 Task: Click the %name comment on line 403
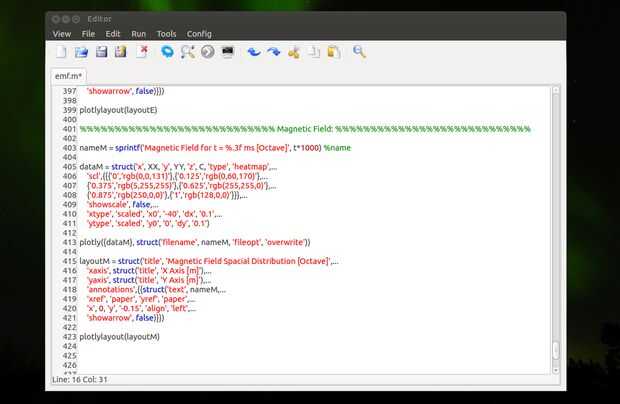coord(337,148)
